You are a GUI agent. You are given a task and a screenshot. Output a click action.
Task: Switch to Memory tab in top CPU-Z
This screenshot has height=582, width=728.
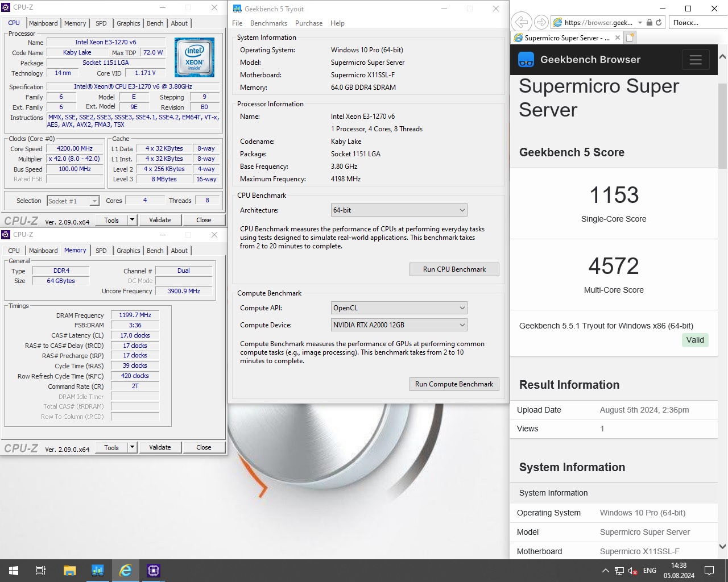75,23
